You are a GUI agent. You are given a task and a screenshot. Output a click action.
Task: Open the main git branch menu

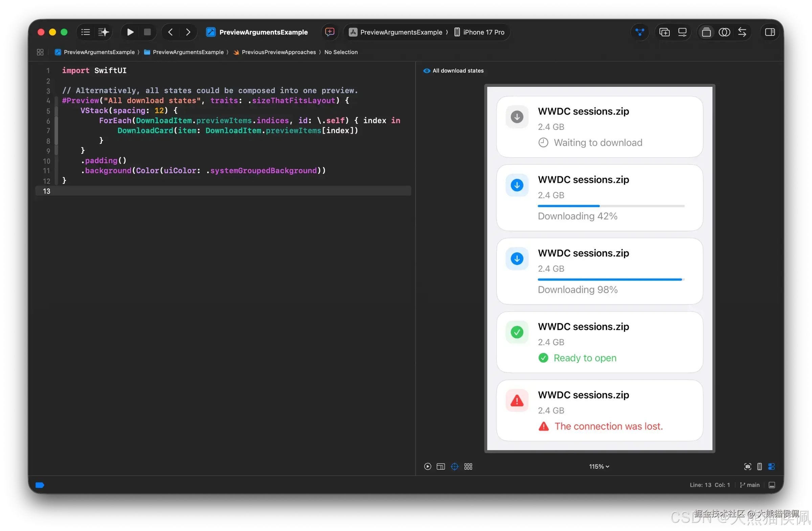pyautogui.click(x=749, y=485)
